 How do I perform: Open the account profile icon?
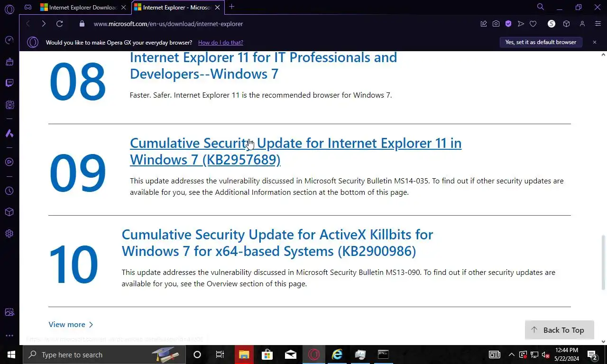tap(582, 24)
